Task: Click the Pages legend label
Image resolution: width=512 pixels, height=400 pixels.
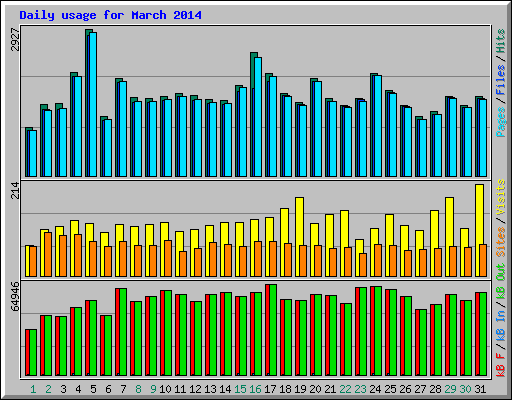Action: tap(501, 122)
